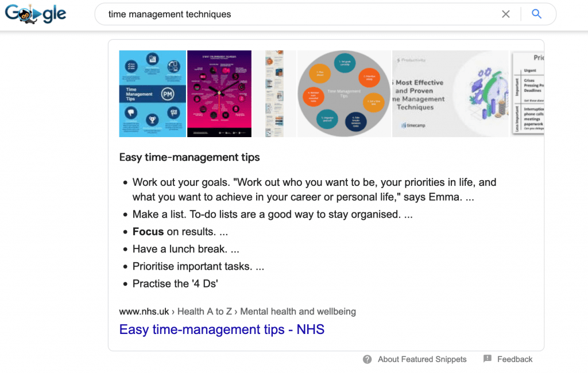Click the 'About Featured Snippets' text link
This screenshot has height=373, width=588.
(422, 359)
